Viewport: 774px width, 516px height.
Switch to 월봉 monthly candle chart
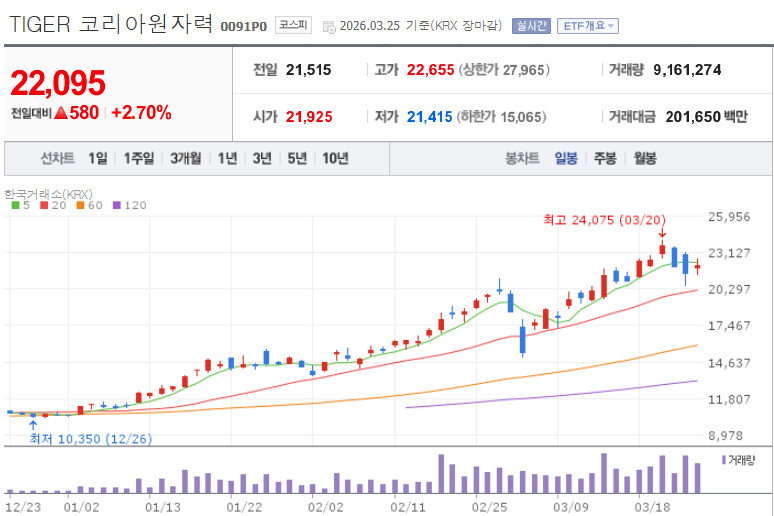(x=645, y=159)
